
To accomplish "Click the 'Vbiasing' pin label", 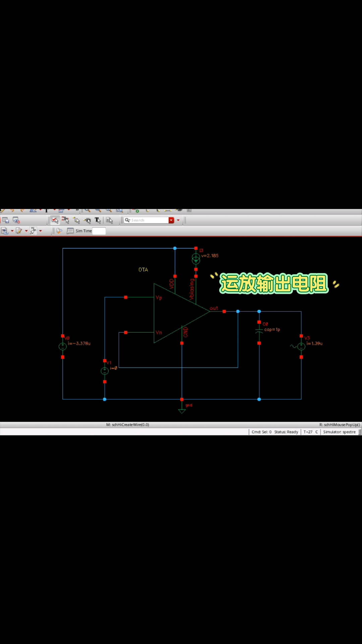I will pos(192,289).
